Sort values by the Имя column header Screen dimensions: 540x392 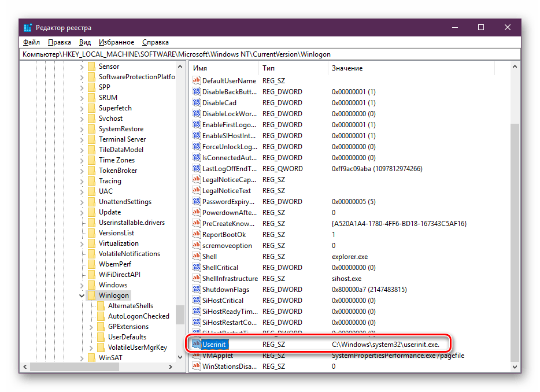tap(223, 68)
